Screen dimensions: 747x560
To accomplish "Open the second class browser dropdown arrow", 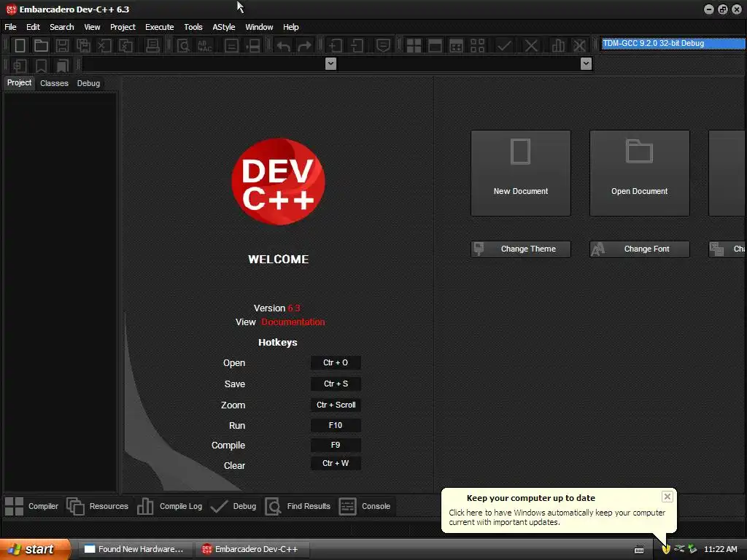I will [x=587, y=63].
